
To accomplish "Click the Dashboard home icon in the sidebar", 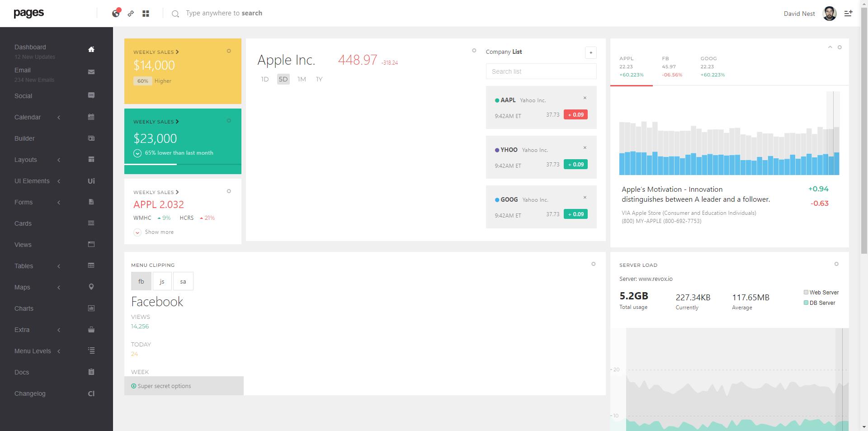I will pyautogui.click(x=91, y=49).
